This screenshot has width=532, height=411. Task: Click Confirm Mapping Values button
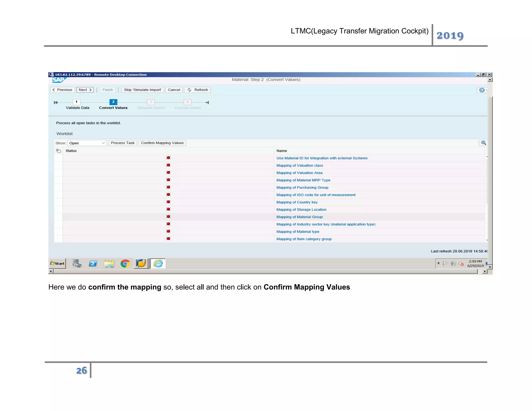162,143
